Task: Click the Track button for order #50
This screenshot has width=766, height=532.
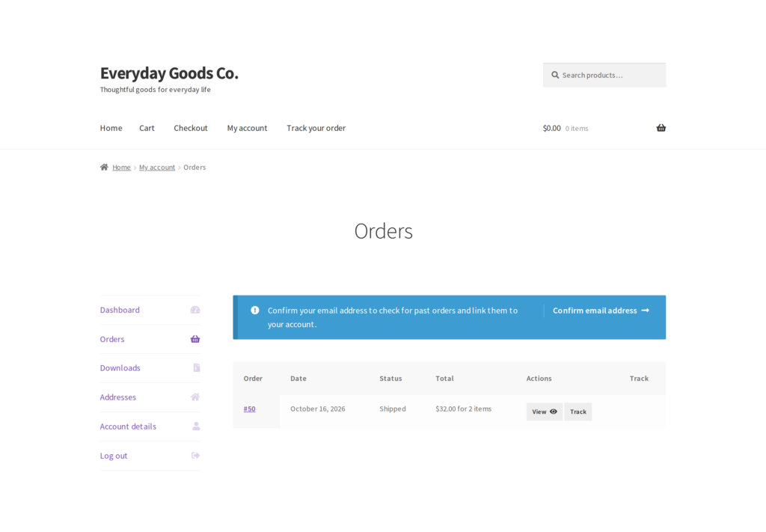Action: coord(578,412)
